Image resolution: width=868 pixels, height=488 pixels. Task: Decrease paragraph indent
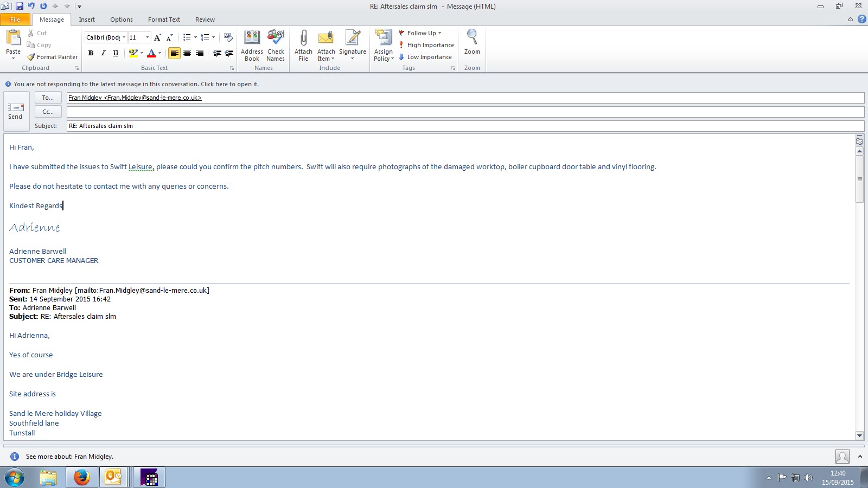point(217,53)
